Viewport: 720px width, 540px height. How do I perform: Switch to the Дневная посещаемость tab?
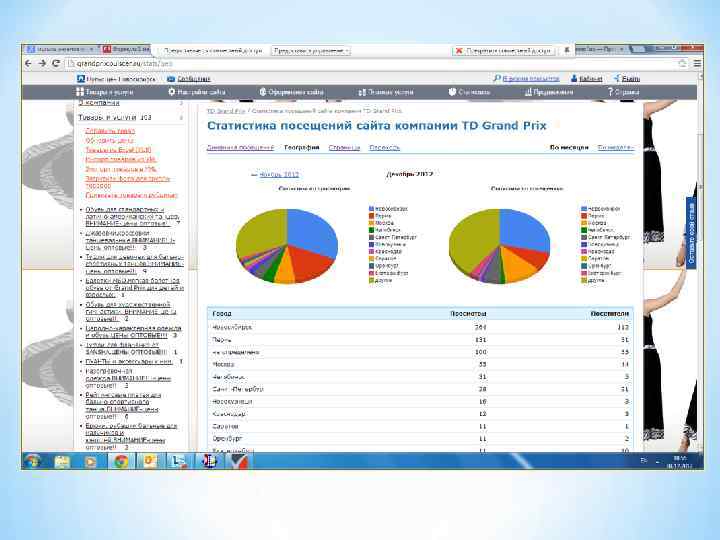(x=240, y=147)
